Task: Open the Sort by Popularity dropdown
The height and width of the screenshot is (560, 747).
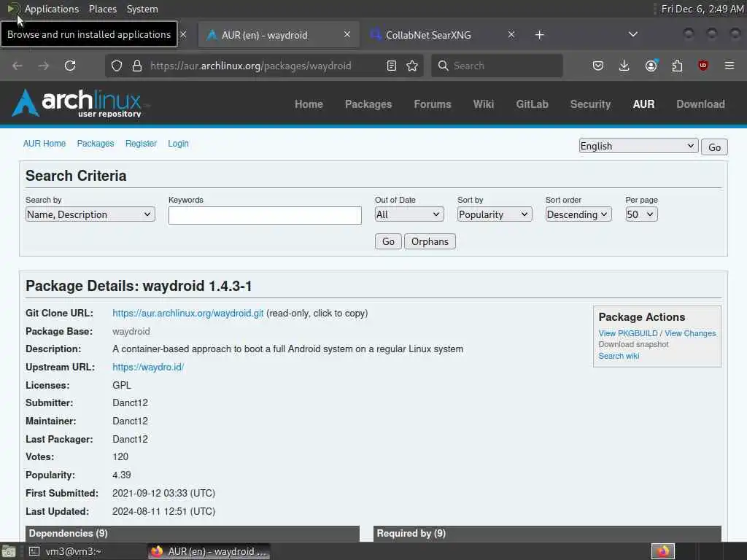Action: tap(495, 215)
